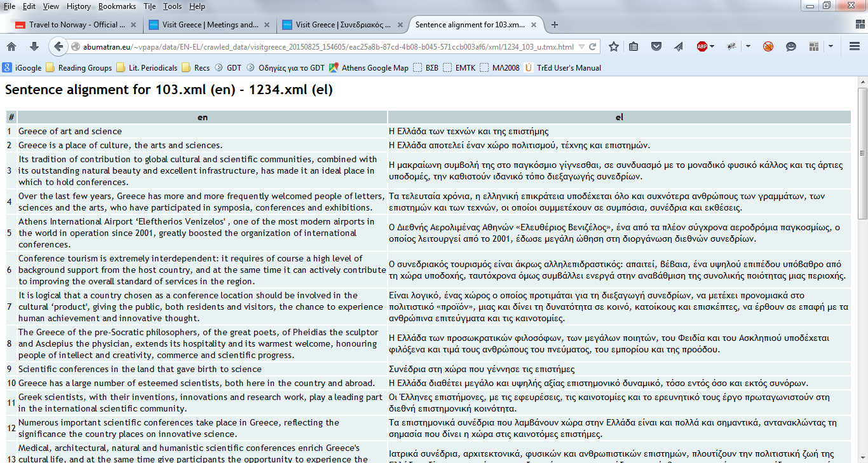This screenshot has height=463, width=868.
Task: Open the Recs bookmark folder
Action: [196, 67]
